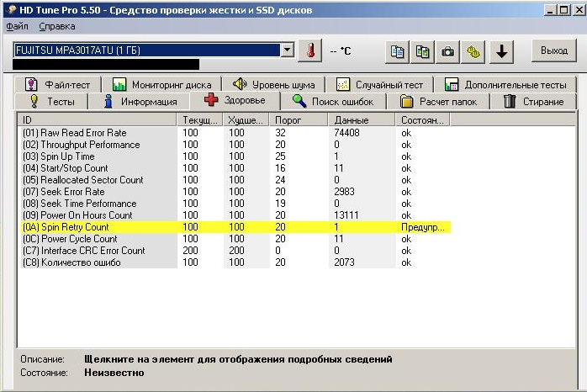The height and width of the screenshot is (392, 587).
Task: Sort by the Данные column header
Action: [362, 119]
